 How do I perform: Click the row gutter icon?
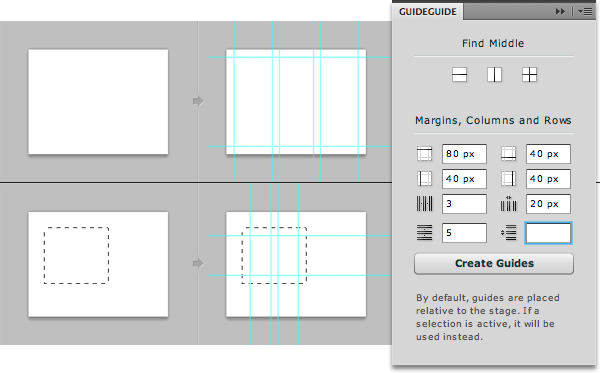coord(509,233)
